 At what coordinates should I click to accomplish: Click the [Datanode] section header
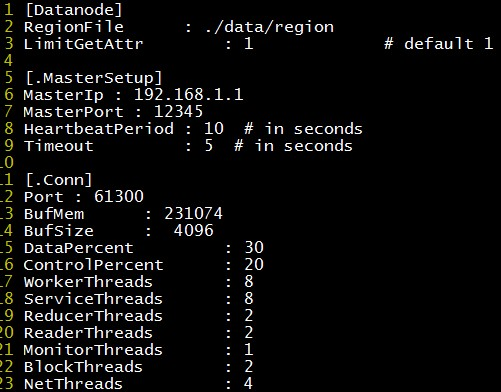[74, 10]
